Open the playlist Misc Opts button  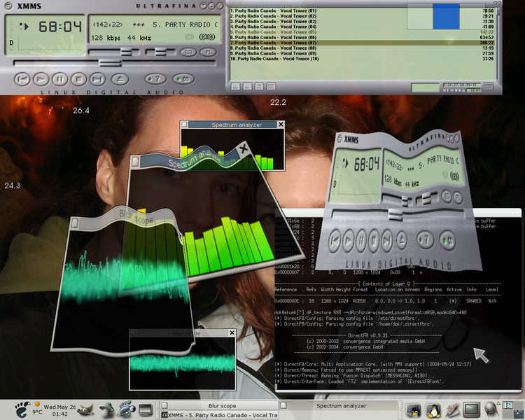click(x=271, y=86)
